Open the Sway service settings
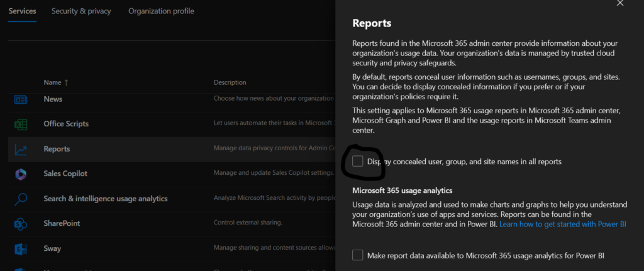 coord(52,248)
